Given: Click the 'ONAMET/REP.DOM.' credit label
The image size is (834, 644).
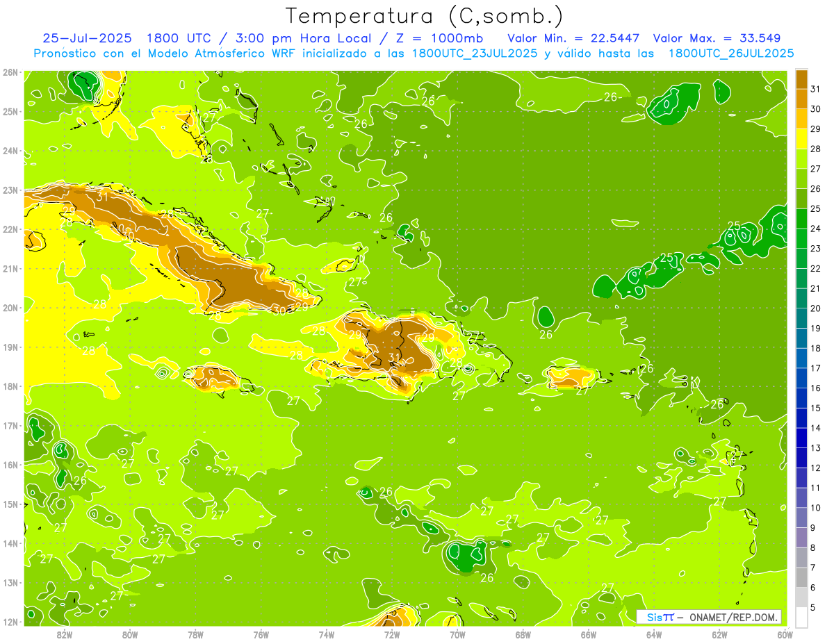Looking at the screenshot, I should tap(734, 617).
